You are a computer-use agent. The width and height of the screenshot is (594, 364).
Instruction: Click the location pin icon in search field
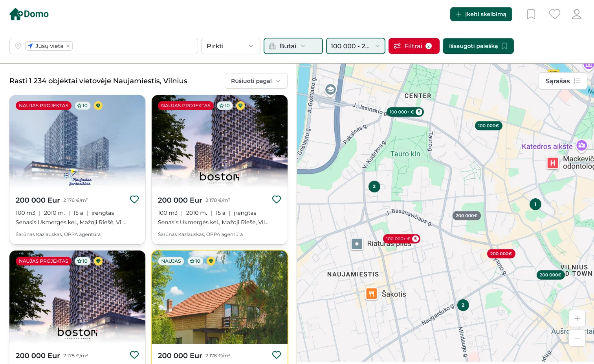(18, 46)
